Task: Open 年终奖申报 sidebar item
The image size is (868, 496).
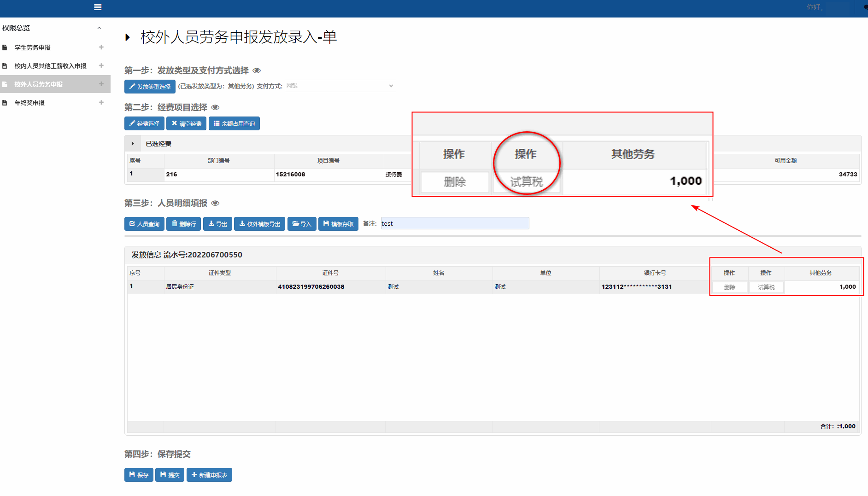Action: click(x=29, y=103)
